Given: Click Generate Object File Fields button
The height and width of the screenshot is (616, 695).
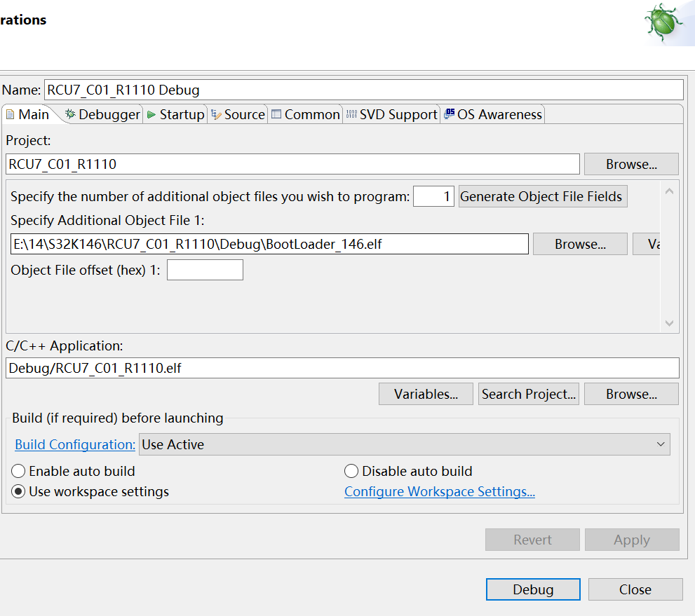Looking at the screenshot, I should [x=541, y=196].
